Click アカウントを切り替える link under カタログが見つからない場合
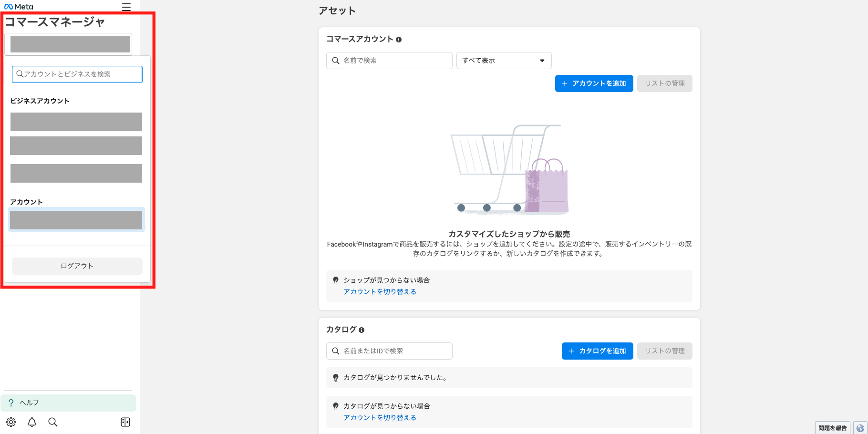Viewport: 868px width, 434px height. pos(380,418)
